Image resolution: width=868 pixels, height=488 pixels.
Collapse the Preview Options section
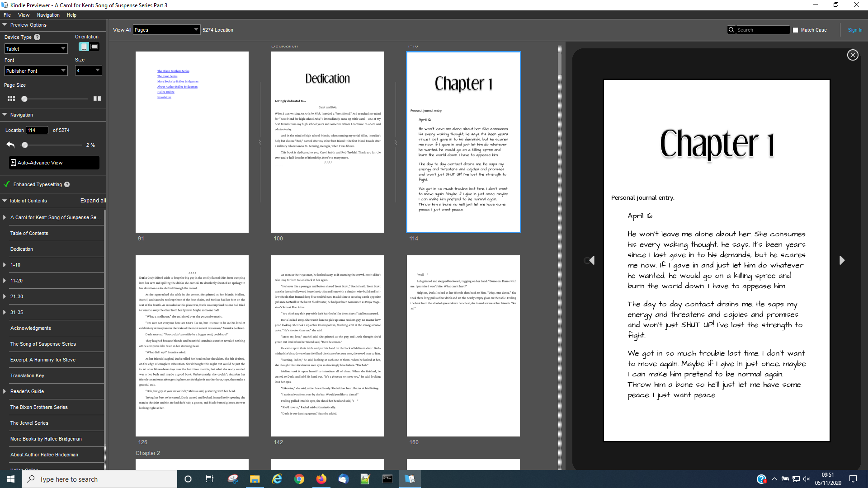click(x=5, y=25)
